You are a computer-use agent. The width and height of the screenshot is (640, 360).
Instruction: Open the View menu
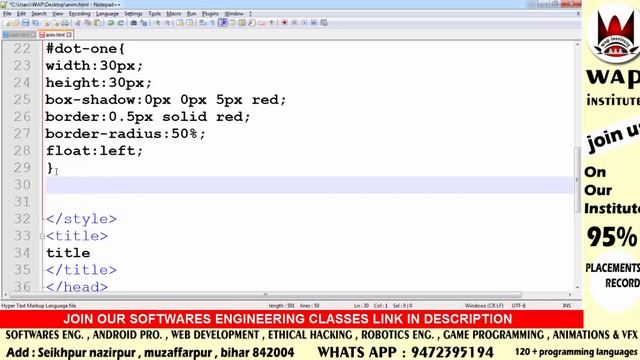58,13
